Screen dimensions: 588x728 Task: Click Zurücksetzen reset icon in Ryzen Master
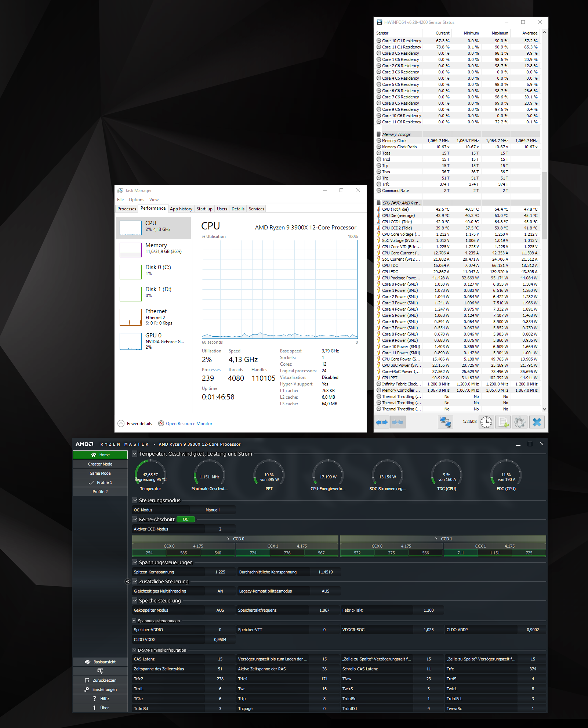click(87, 680)
